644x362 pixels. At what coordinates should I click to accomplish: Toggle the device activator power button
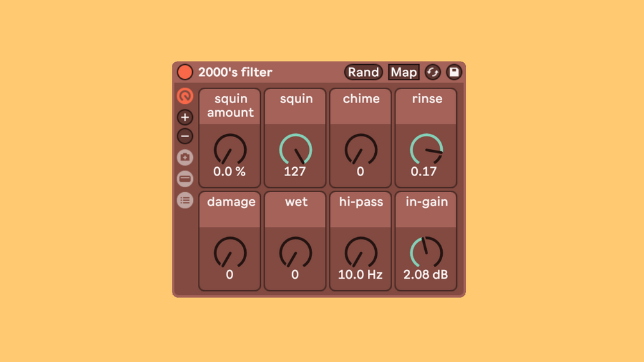[x=185, y=72]
